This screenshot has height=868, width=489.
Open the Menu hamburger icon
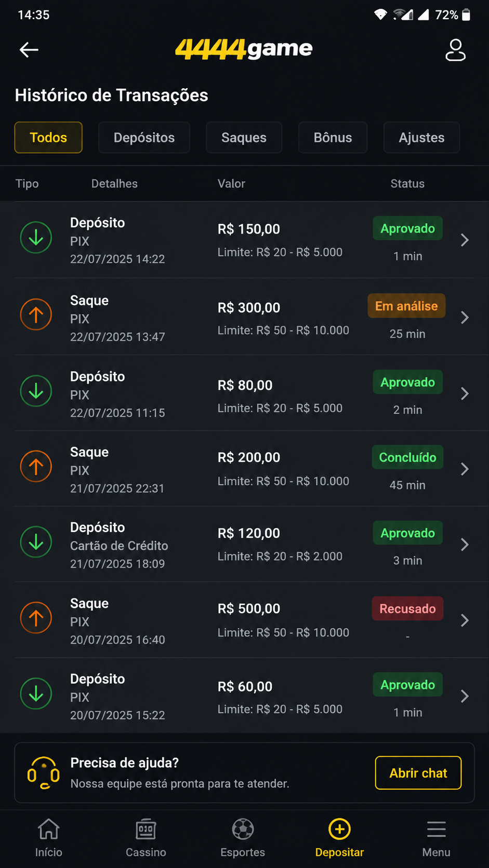coord(437,829)
